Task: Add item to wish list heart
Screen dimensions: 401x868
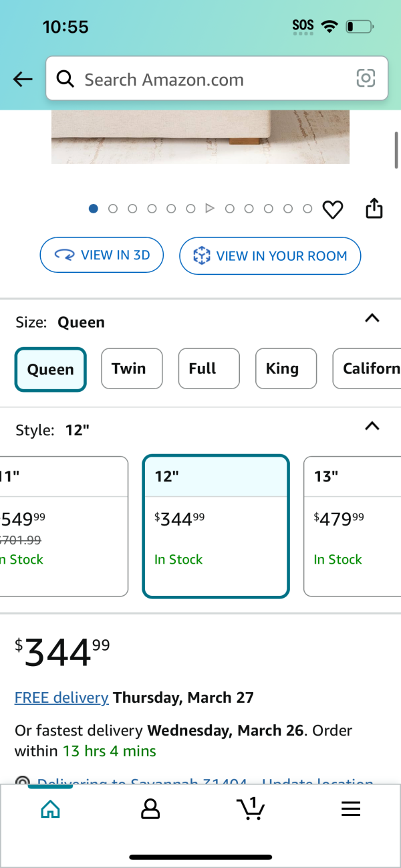Action: (333, 209)
